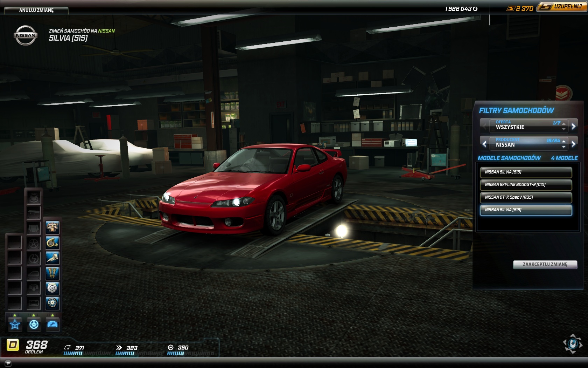This screenshot has height=368, width=588.
Task: Select the greyed license plate slot
Action: coord(34,303)
